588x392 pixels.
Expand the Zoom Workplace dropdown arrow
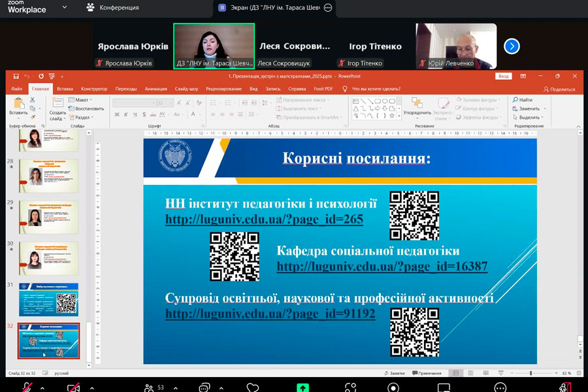point(64,8)
